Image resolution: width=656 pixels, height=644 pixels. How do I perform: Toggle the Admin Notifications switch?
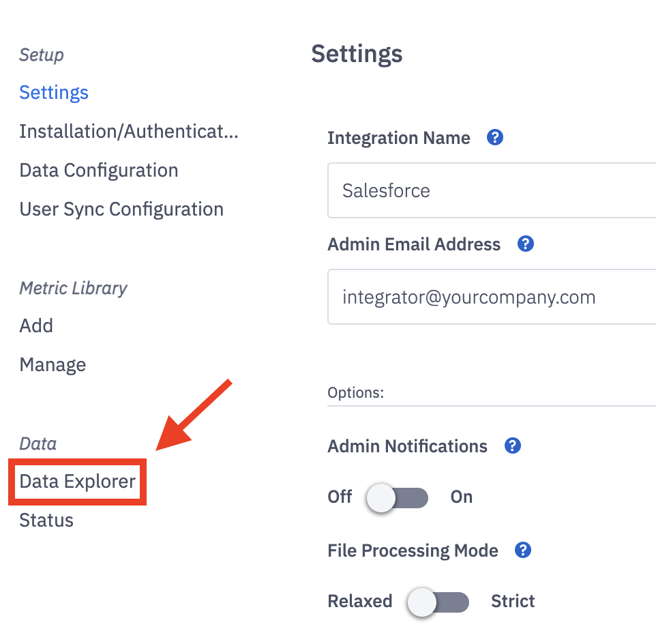point(398,497)
